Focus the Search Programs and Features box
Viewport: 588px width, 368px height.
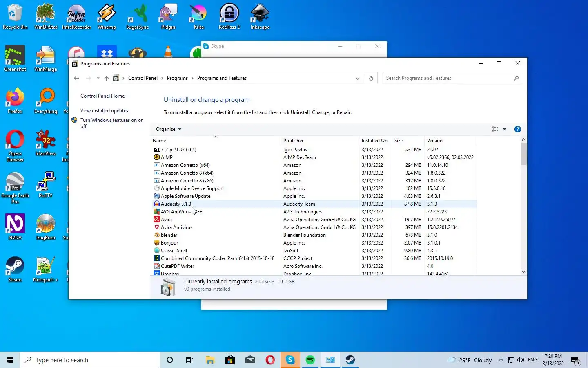(x=452, y=78)
